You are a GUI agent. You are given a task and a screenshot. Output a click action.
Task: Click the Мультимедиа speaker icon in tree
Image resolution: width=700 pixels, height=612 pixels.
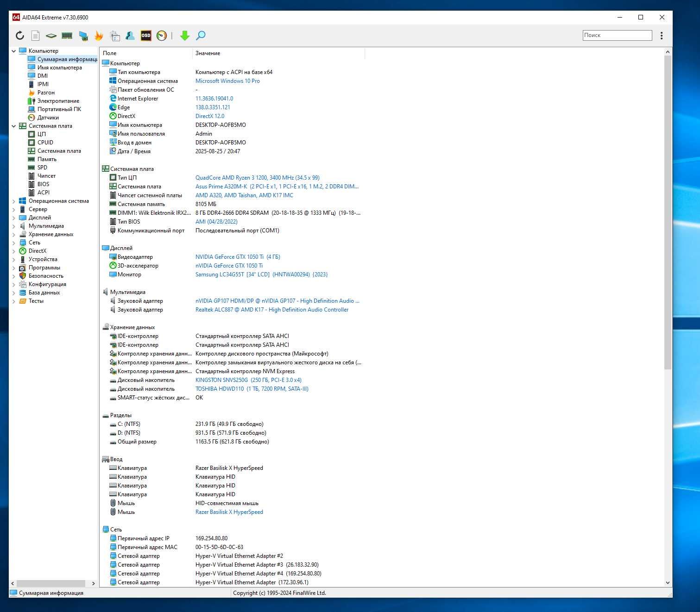coord(23,226)
